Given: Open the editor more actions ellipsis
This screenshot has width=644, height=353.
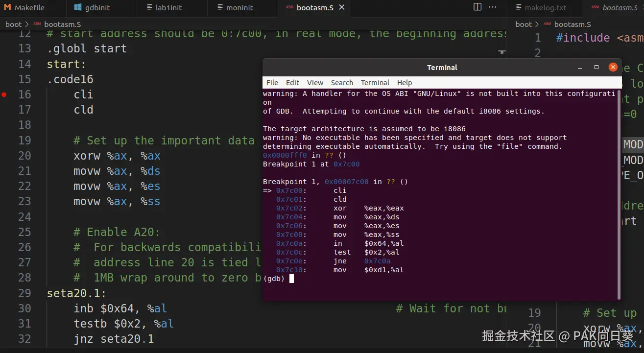Looking at the screenshot, I should pos(493,7).
